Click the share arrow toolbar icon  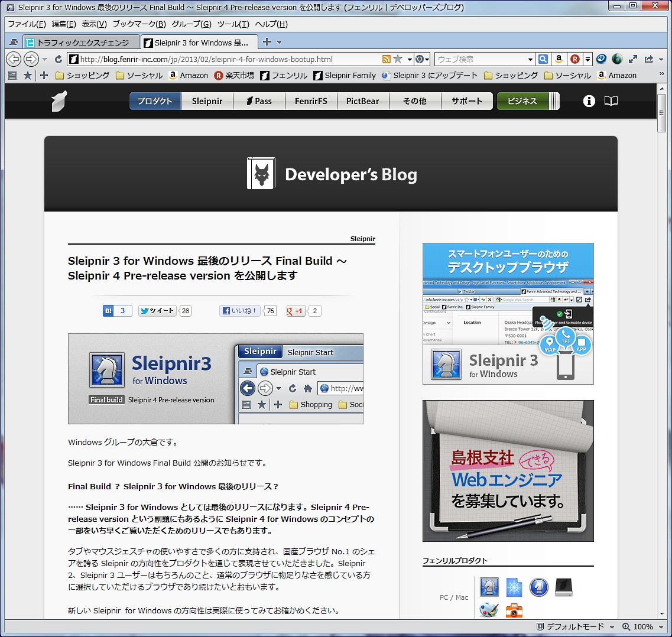point(649,59)
